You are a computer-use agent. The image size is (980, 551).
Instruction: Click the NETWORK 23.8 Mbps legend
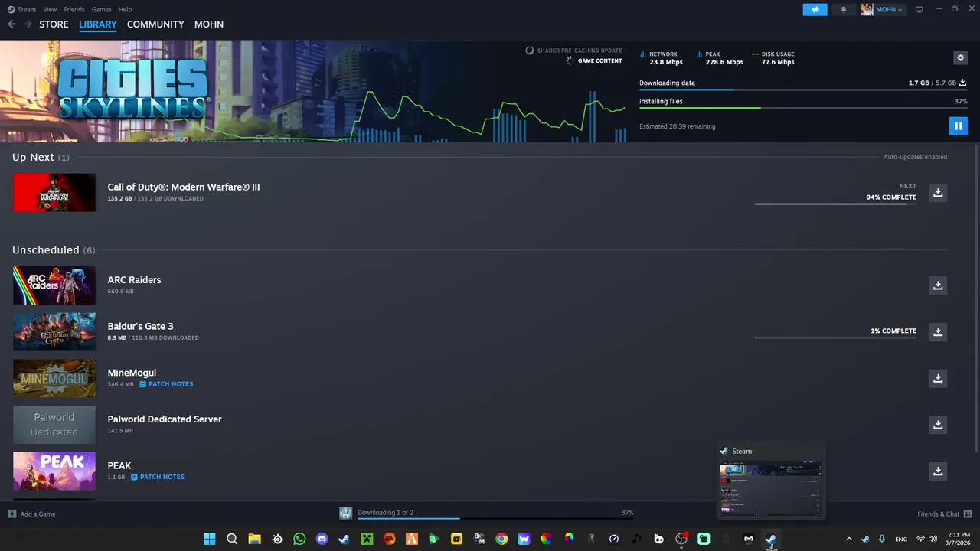point(661,58)
